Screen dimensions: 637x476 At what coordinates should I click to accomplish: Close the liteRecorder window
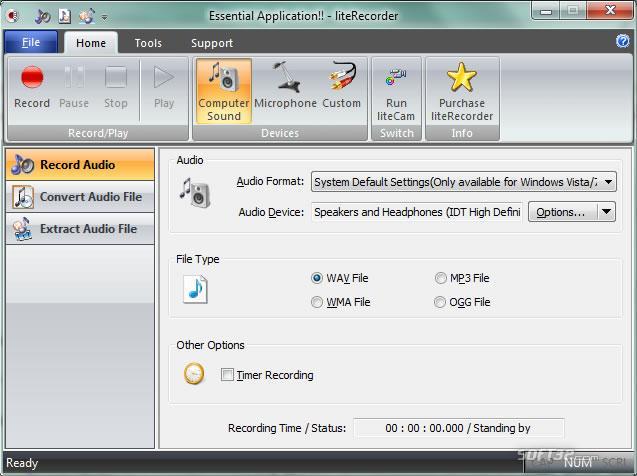click(610, 11)
